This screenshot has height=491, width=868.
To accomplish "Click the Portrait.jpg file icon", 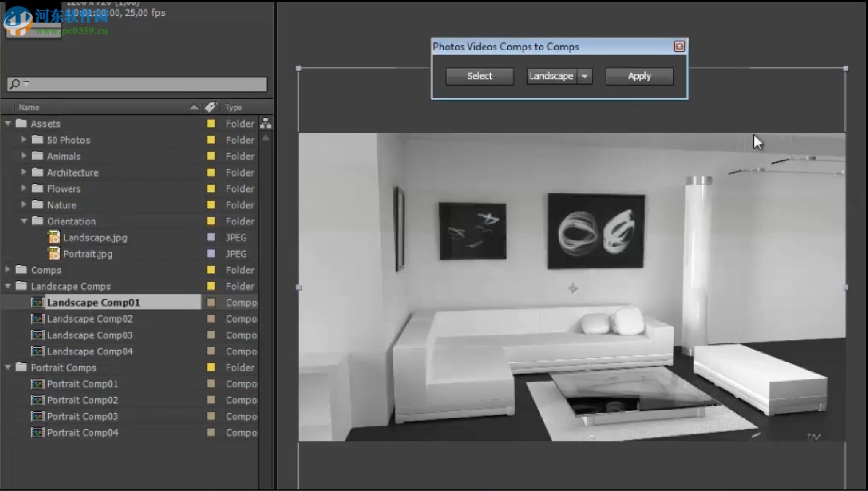I will tap(54, 254).
